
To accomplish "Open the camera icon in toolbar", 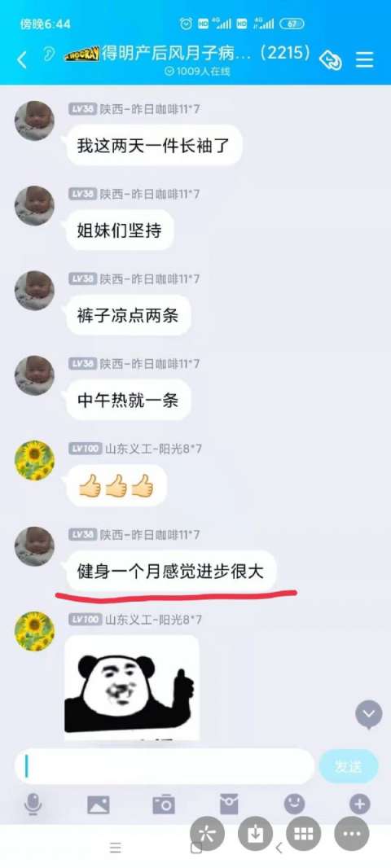I will (164, 804).
